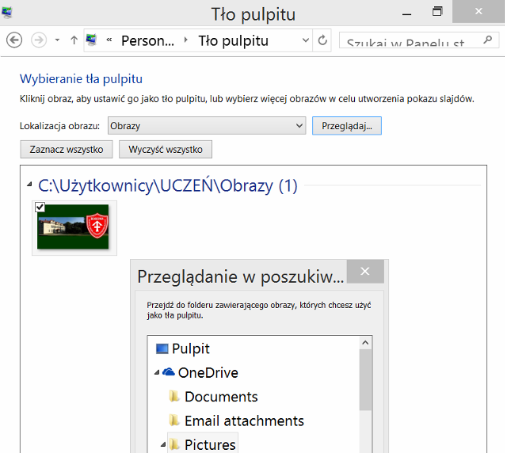Click the folder tree scrollbar thumb
The image size is (505, 453).
point(365,380)
